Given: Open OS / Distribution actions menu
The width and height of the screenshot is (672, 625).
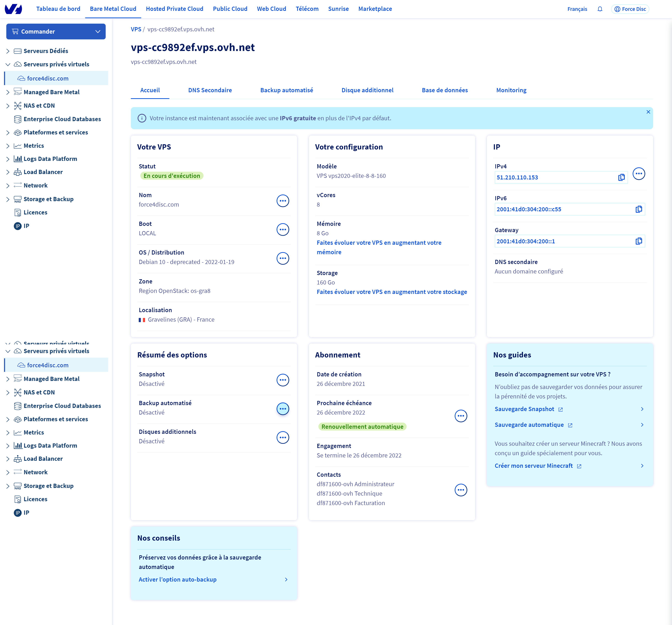Looking at the screenshot, I should pyautogui.click(x=283, y=258).
